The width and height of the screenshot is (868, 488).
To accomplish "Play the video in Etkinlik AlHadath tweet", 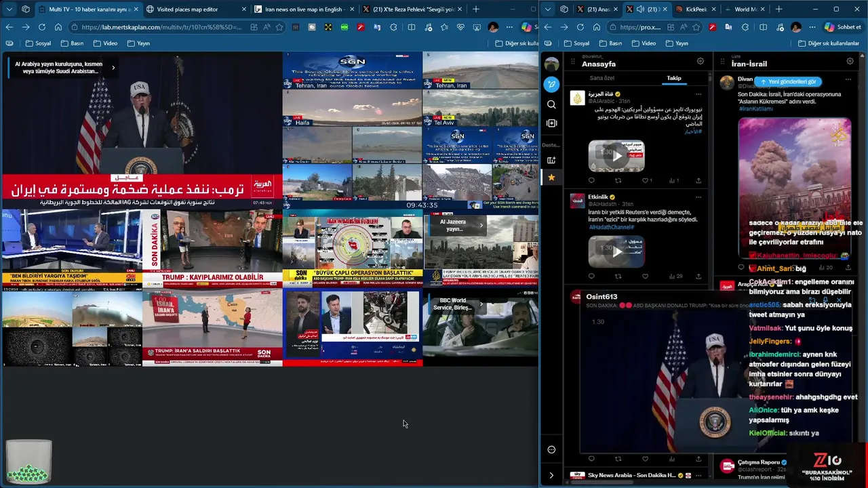I will [x=616, y=251].
